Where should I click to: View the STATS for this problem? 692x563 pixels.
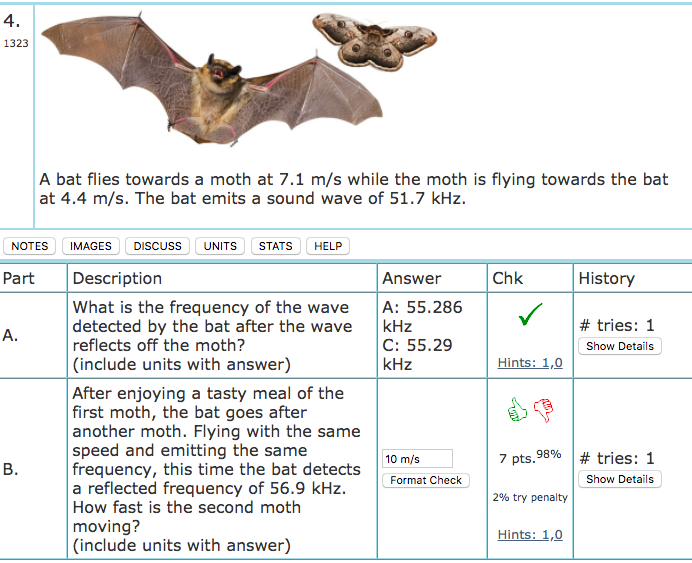[275, 246]
